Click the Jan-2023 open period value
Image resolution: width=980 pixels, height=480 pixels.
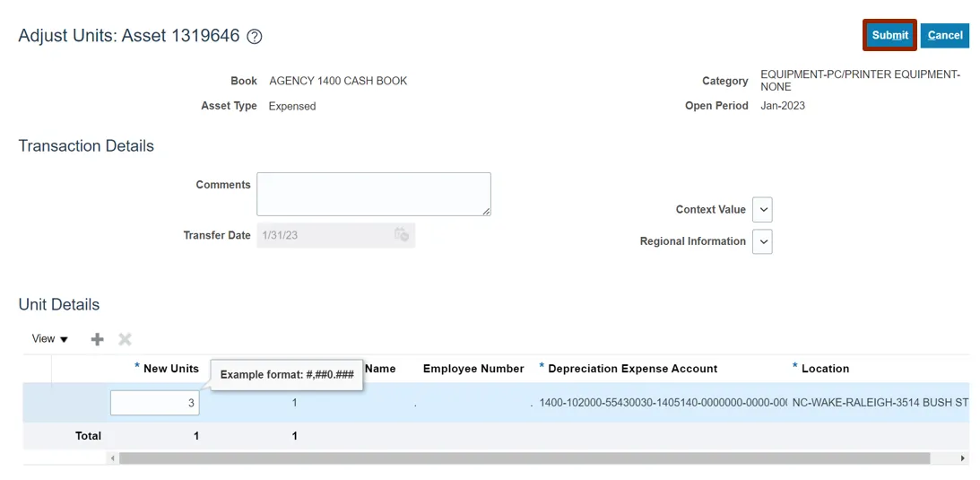pos(783,106)
